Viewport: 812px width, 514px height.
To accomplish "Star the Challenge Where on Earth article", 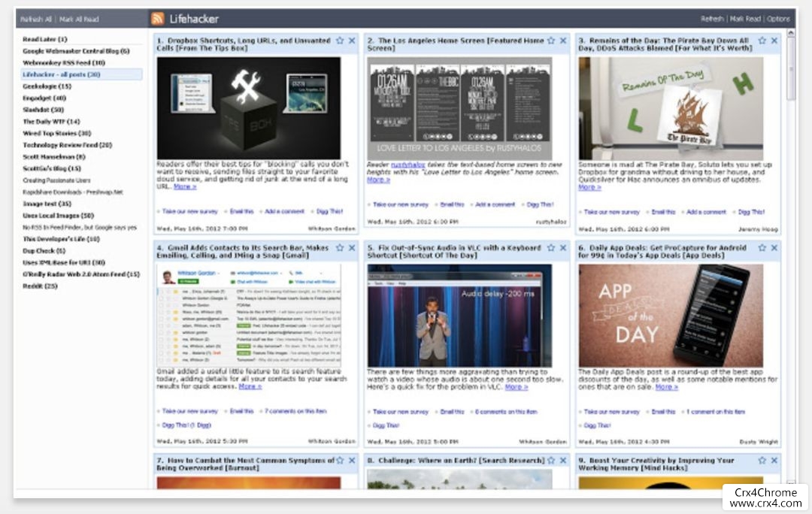I will 551,460.
